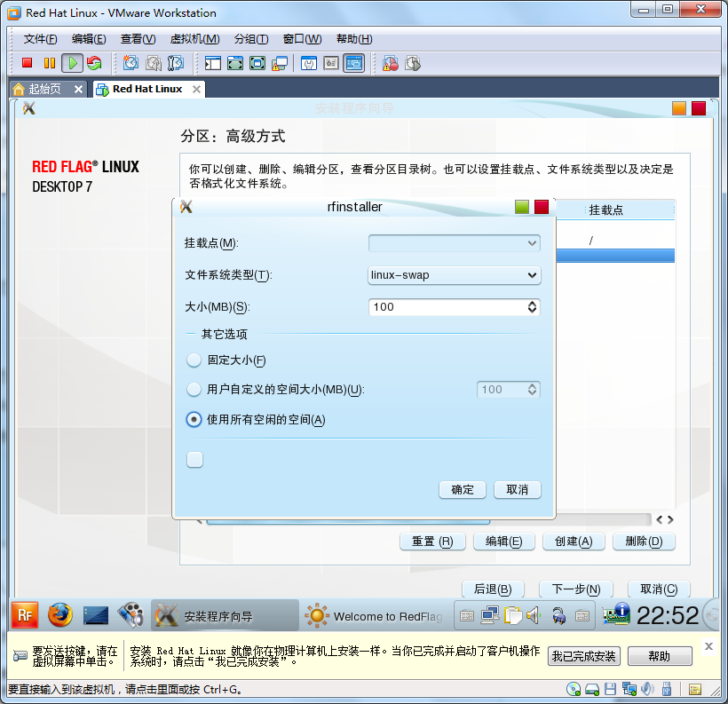Toggle the sidebar view toolbar icon
Image resolution: width=728 pixels, height=704 pixels.
(213, 63)
